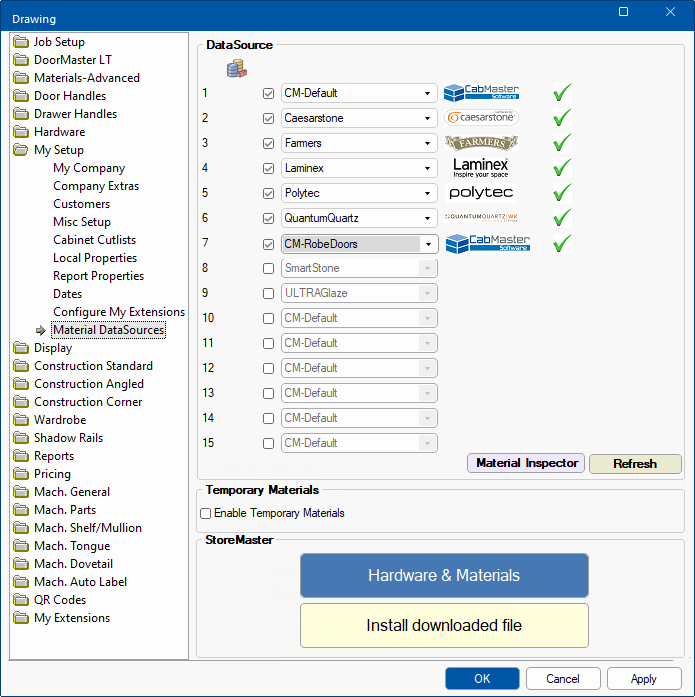Click the green checkmark beside CM-Default row 1
The image size is (695, 697).
click(562, 93)
